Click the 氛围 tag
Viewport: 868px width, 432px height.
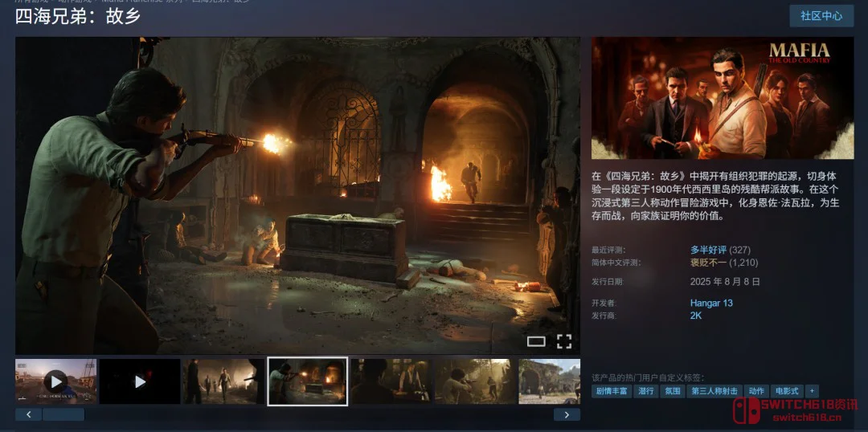tap(672, 391)
